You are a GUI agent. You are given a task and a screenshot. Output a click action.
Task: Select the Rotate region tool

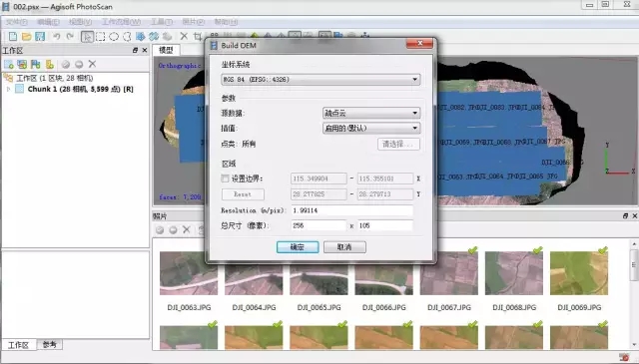click(x=154, y=37)
